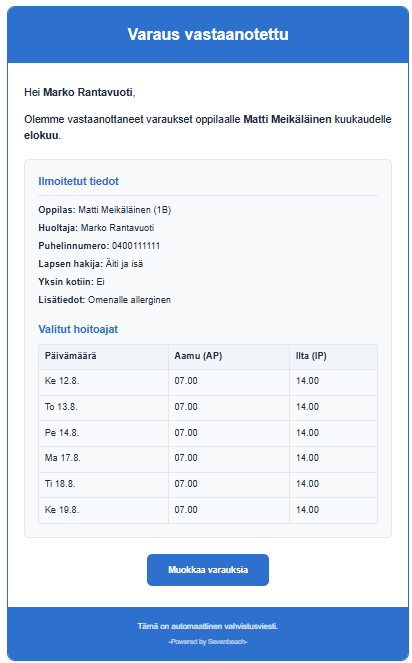Click the Muokkaa varauksia button

(x=208, y=570)
